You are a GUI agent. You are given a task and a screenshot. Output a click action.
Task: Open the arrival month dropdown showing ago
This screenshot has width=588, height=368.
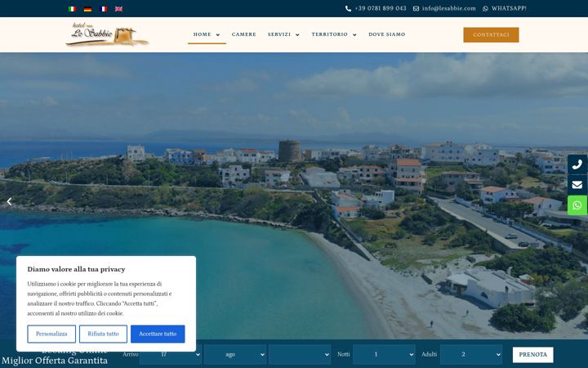235,354
